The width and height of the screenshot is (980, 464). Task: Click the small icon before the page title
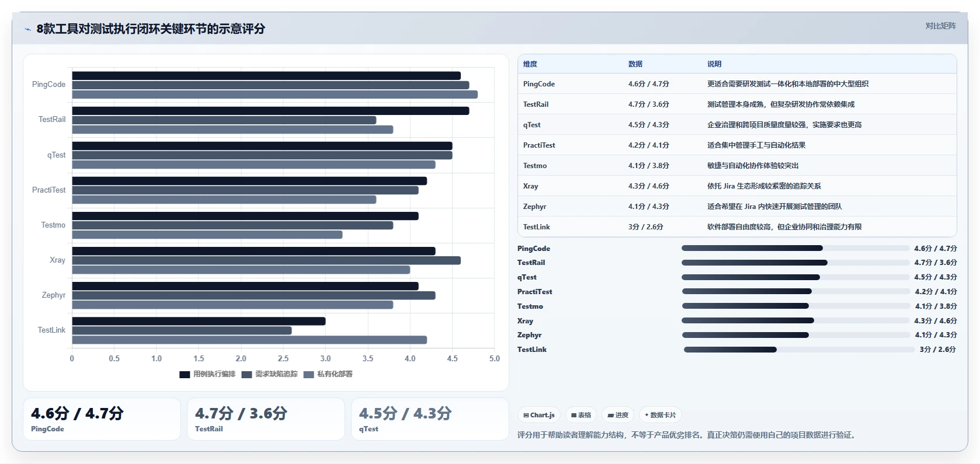point(27,29)
